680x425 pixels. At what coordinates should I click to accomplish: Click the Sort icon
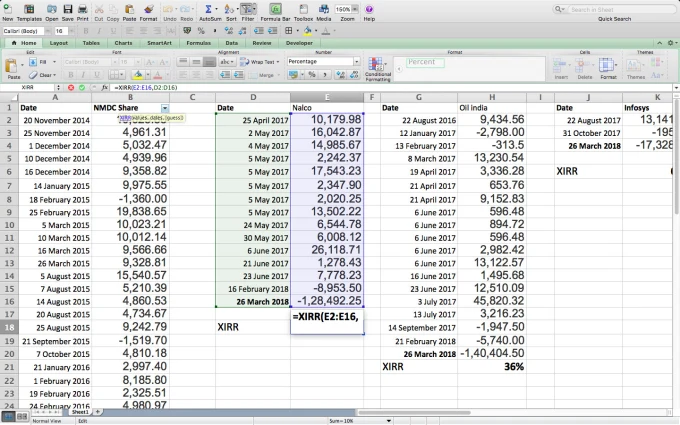coord(229,10)
